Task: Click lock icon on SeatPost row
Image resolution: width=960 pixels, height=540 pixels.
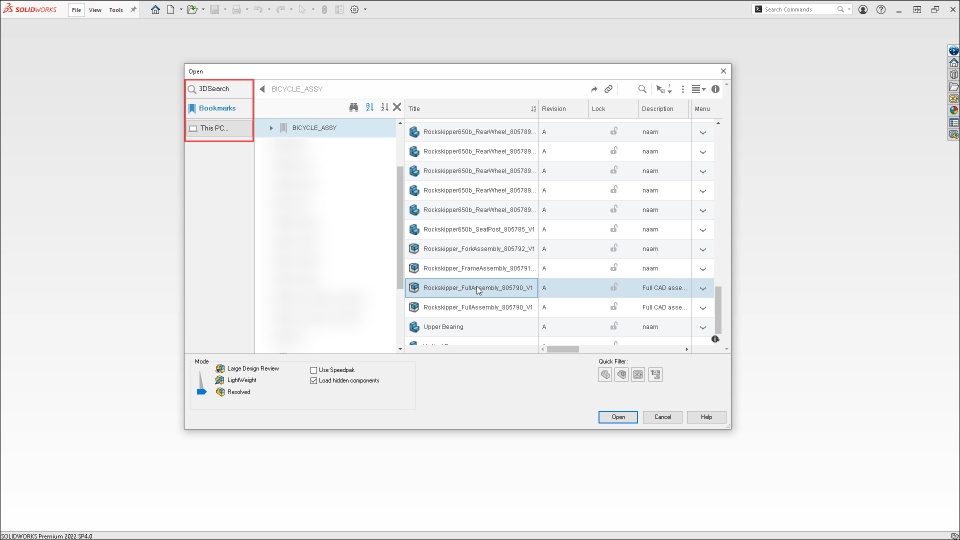Action: (613, 228)
